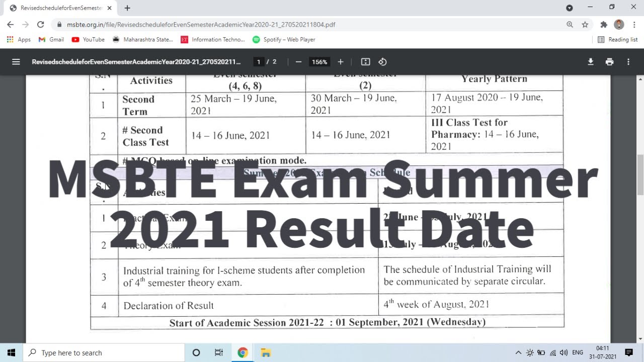
Task: Open Spotify – Web Player bookmark
Action: coord(284,39)
